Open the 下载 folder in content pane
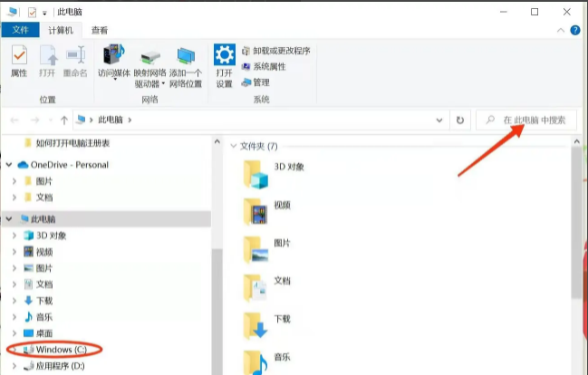Viewport: 588px width, 375px height. [x=258, y=325]
